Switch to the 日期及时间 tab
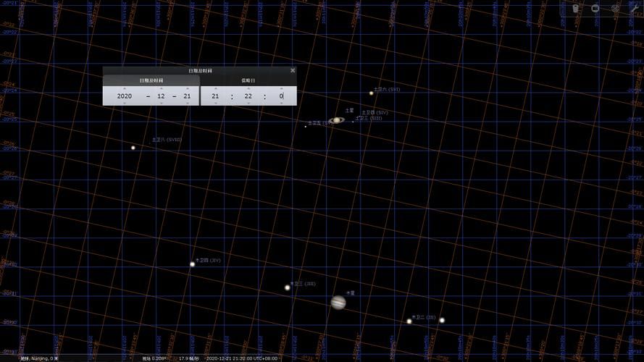The height and width of the screenshot is (362, 644). [x=151, y=80]
